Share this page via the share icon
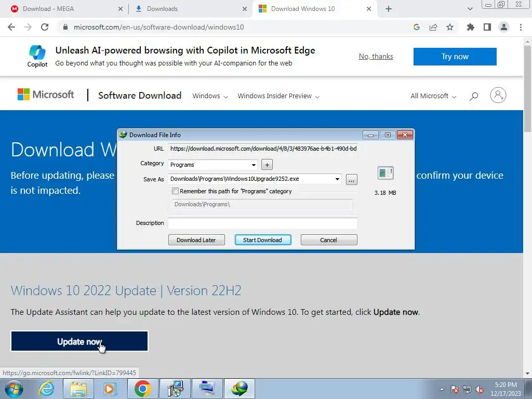This screenshot has width=532, height=399. tap(433, 27)
